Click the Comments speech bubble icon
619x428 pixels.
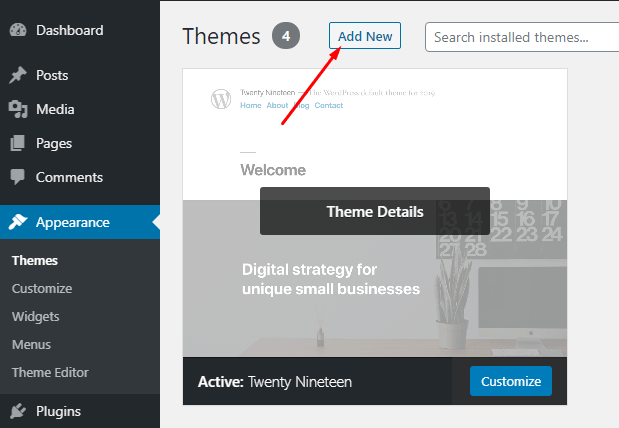[17, 177]
